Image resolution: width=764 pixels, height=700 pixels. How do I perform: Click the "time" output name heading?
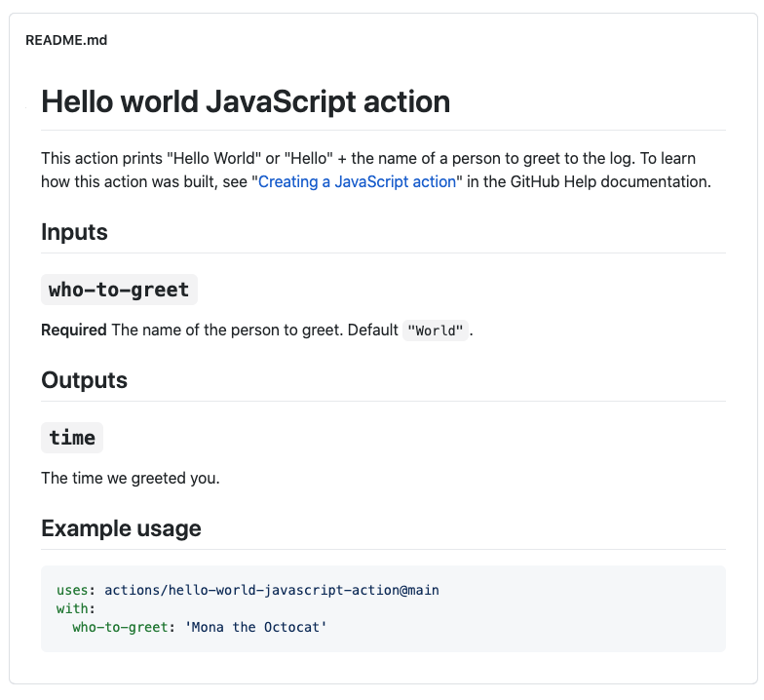[72, 438]
